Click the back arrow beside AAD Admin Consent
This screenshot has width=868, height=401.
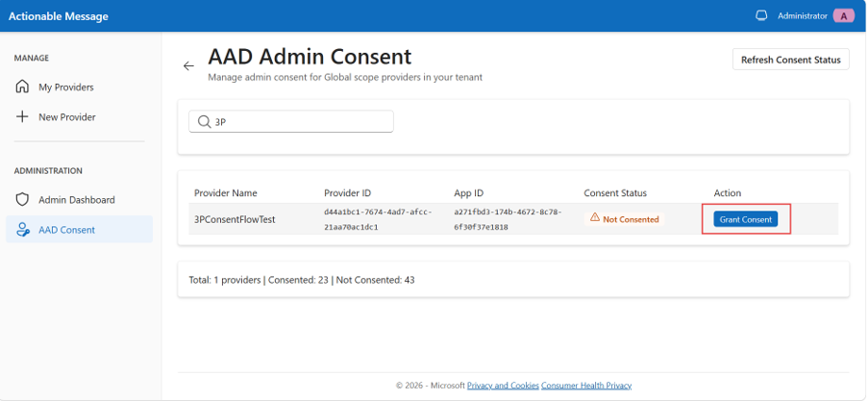[188, 66]
